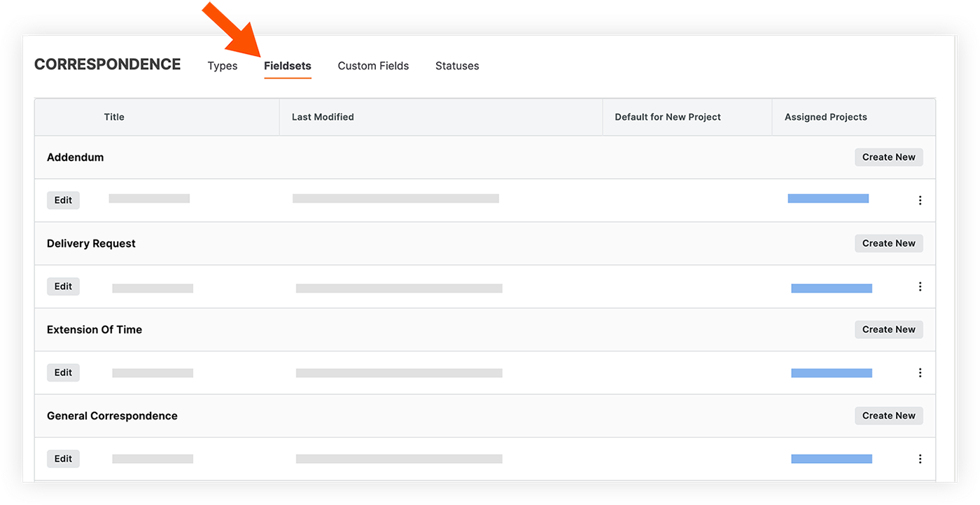The image size is (980, 505).
Task: Open the kebab menu for General Correspondence
Action: 920,458
